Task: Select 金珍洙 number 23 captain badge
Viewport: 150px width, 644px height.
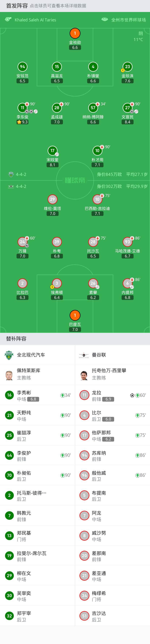Action: [x=127, y=67]
